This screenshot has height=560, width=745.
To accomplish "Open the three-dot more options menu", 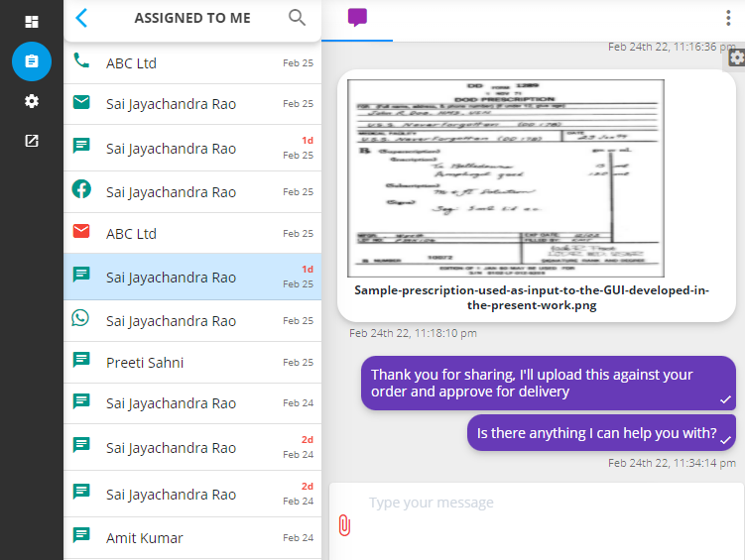I will click(x=728, y=18).
